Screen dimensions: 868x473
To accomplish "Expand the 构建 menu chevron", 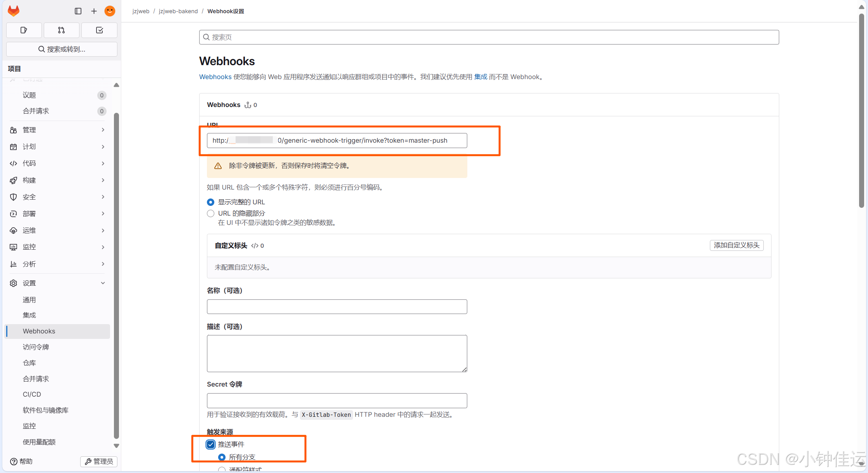I will click(103, 180).
